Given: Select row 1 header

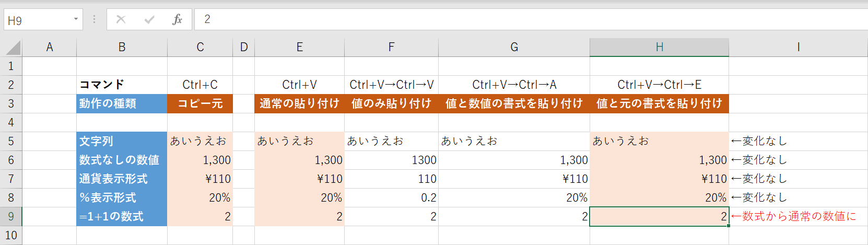Looking at the screenshot, I should (11, 66).
